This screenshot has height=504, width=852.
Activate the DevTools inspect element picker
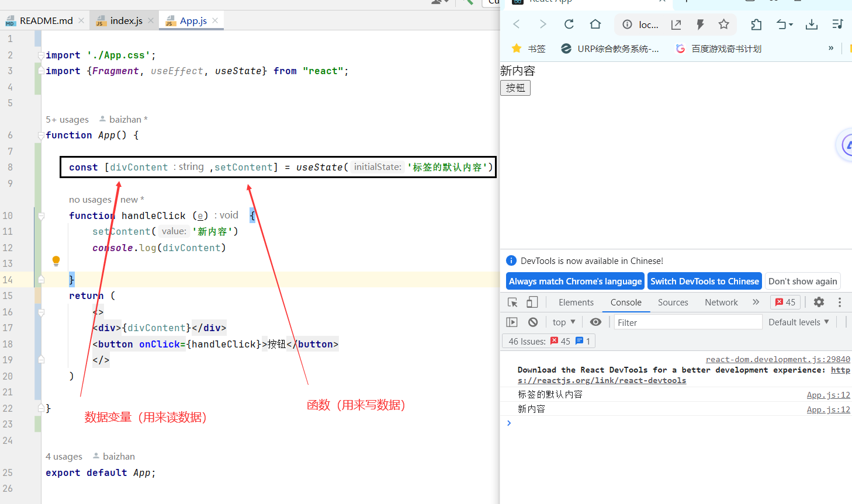[512, 302]
